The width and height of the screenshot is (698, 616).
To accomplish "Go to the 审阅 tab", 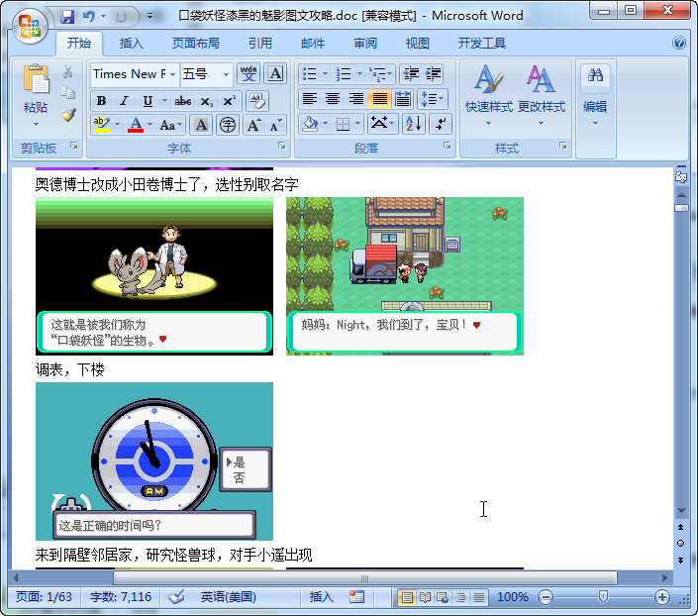I will click(365, 44).
